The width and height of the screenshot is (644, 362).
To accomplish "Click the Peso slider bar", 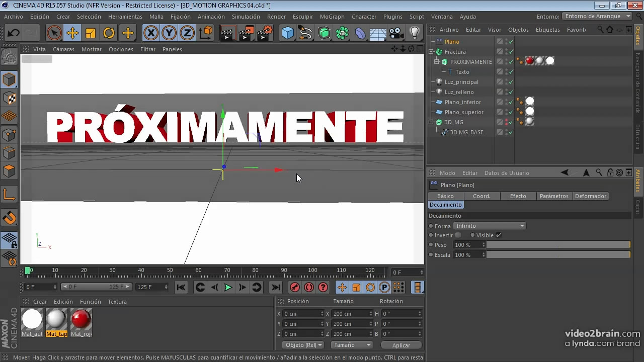I will point(558,245).
